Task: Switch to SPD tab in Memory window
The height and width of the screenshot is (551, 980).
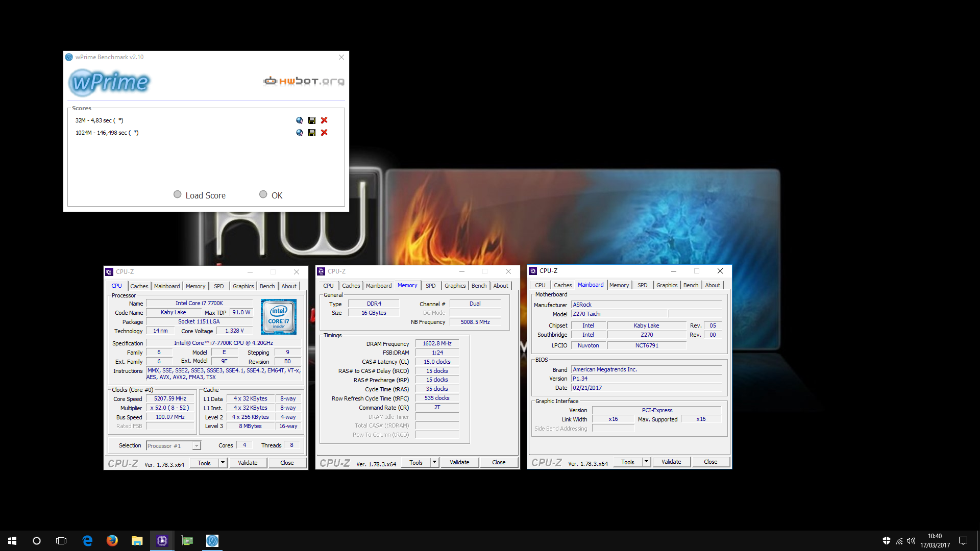Action: [x=431, y=286]
